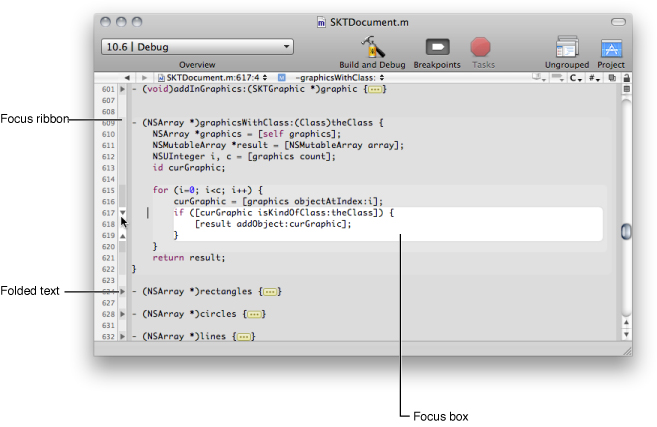Open the Breakpoints toolbar icon
This screenshot has height=427, width=657.
(x=438, y=46)
